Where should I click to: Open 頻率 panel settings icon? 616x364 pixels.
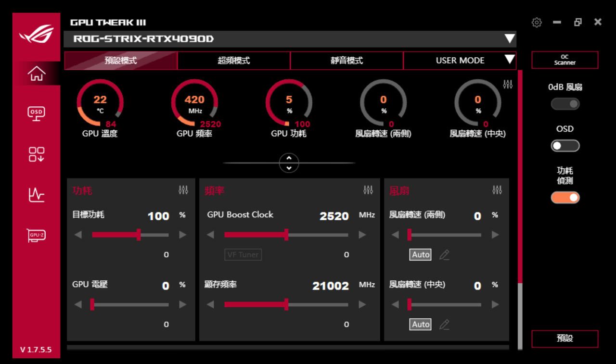pyautogui.click(x=368, y=190)
